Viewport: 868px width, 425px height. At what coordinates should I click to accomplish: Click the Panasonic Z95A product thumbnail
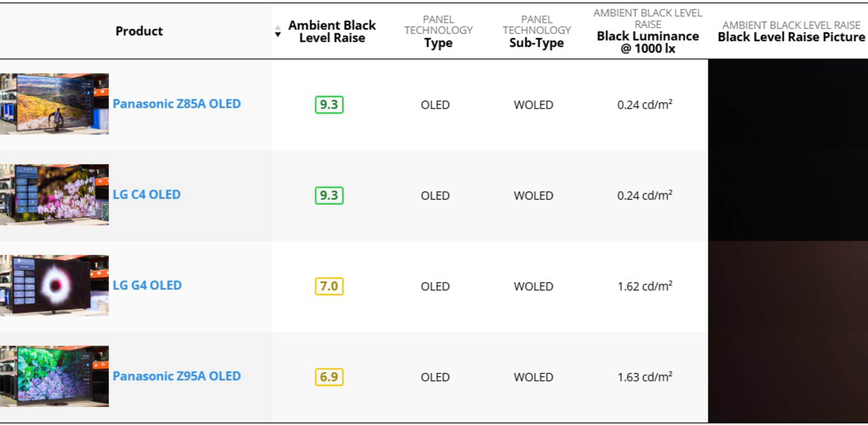[x=54, y=376]
